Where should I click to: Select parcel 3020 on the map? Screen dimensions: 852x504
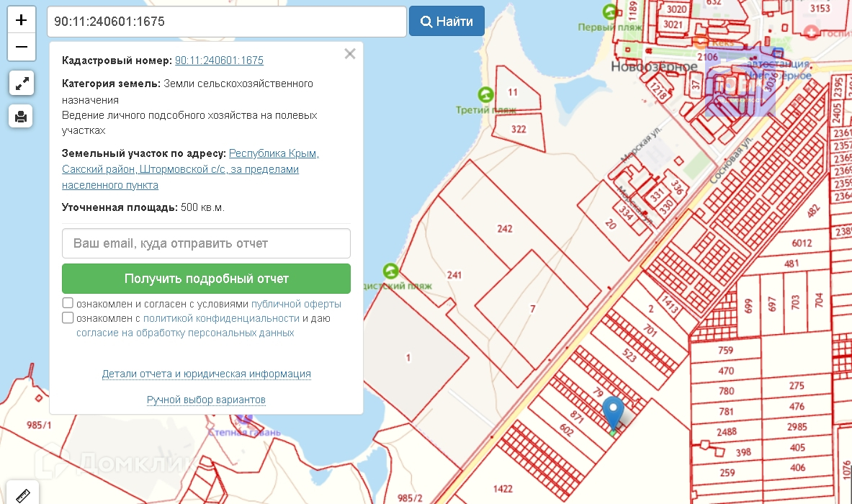pos(676,9)
